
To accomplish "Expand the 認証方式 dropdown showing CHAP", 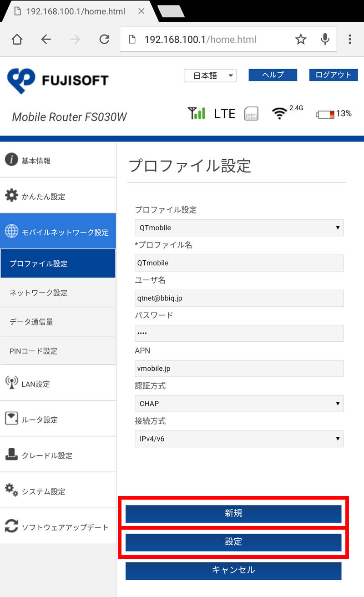I will pos(239,404).
